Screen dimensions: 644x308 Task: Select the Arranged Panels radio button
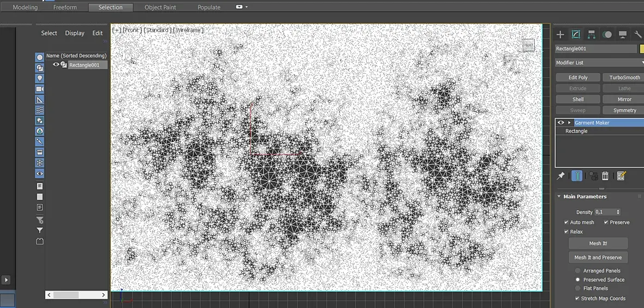click(x=578, y=270)
